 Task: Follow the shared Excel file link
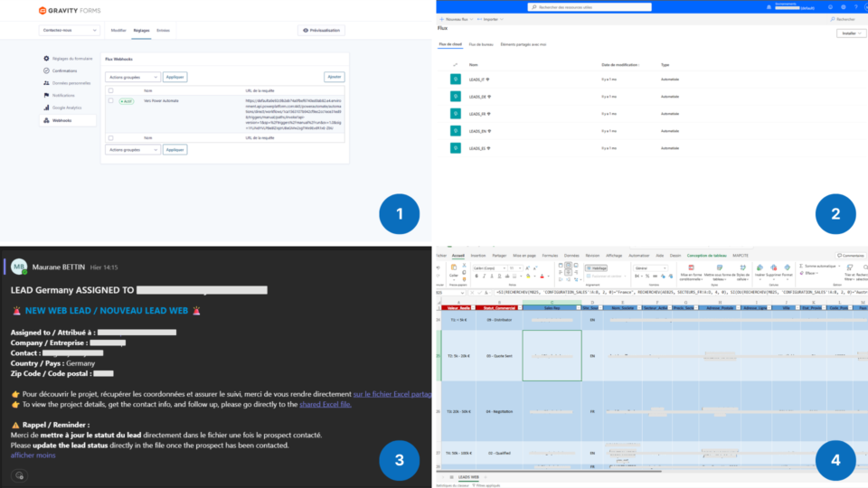[325, 405]
